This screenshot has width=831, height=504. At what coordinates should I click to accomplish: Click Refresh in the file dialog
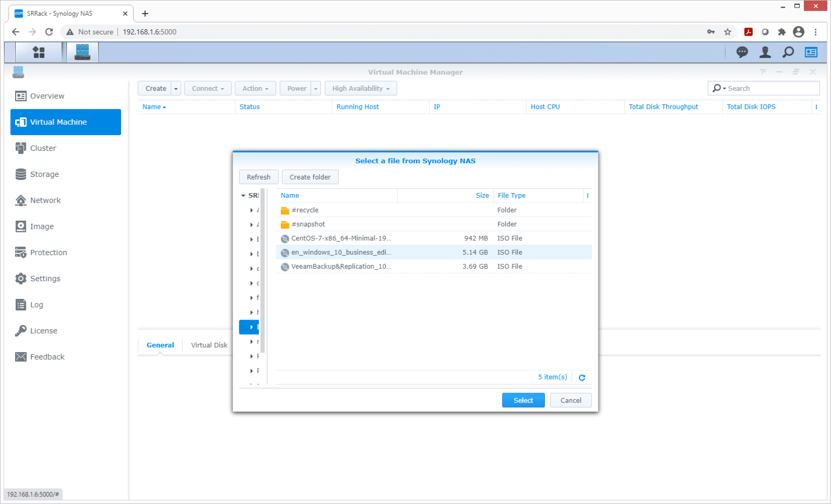(259, 177)
